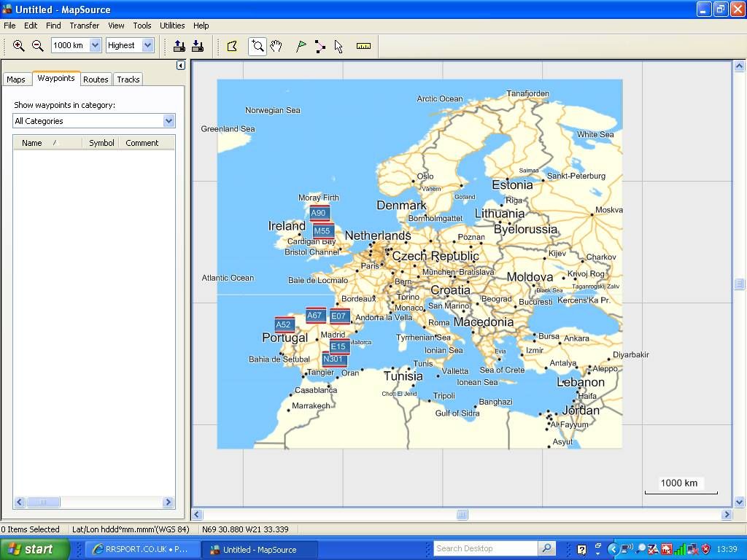Switch to RRSPORT.CO.UK taskbar window
This screenshot has width=747, height=560.
(x=141, y=549)
